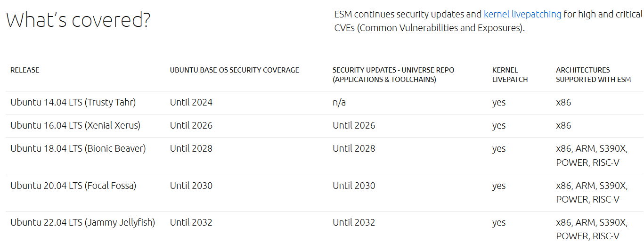Click the Until 2024 base coverage cell
The image size is (644, 252).
(x=191, y=103)
